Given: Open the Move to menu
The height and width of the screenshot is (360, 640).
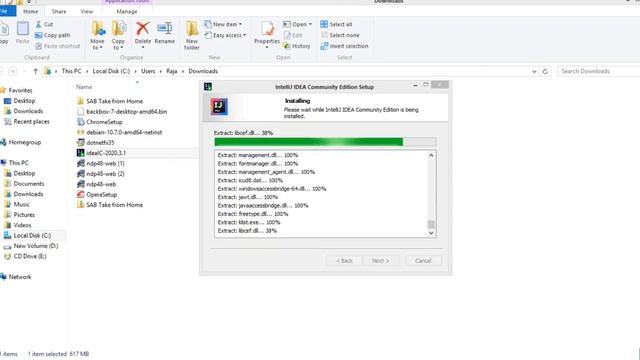Looking at the screenshot, I should (97, 36).
